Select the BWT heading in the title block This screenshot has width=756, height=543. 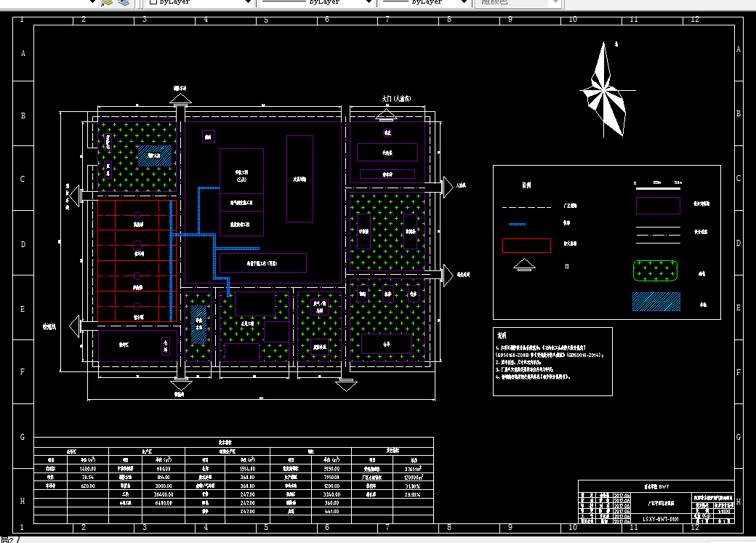657,486
